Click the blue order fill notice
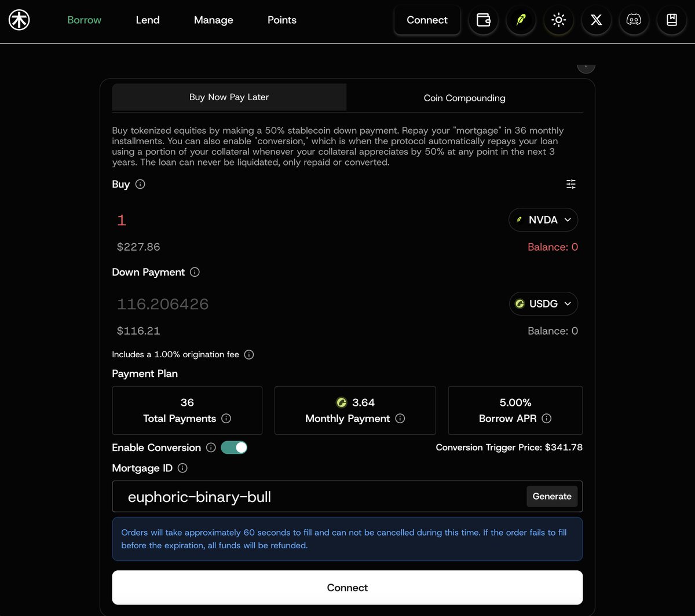Viewport: 695px width, 616px height. [x=348, y=539]
